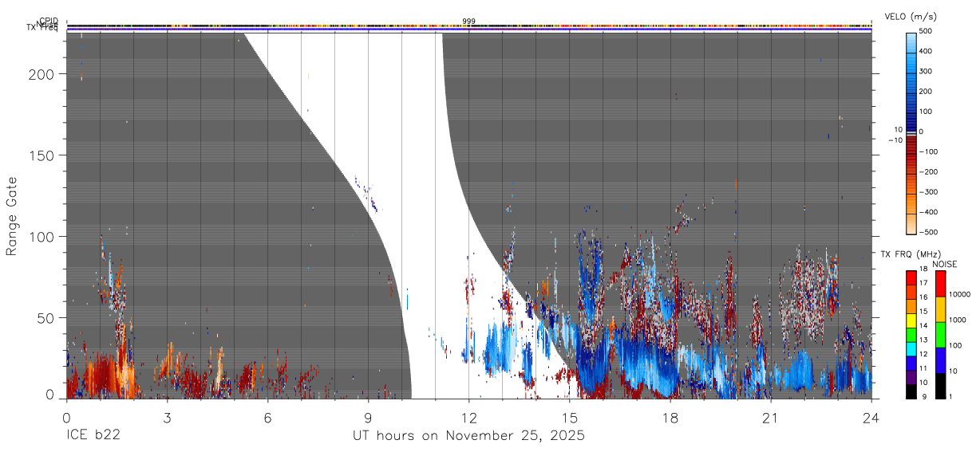Click the 24 hour tick label on time axis

(x=871, y=417)
